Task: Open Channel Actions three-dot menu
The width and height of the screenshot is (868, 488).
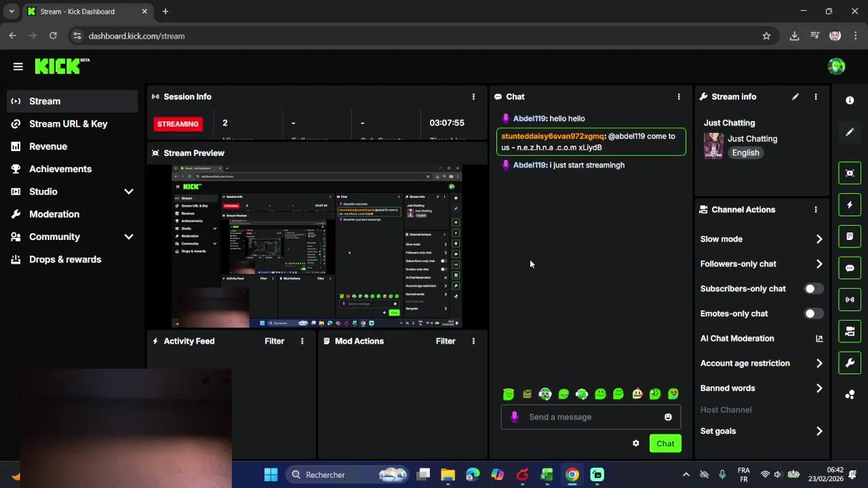Action: pyautogui.click(x=816, y=210)
